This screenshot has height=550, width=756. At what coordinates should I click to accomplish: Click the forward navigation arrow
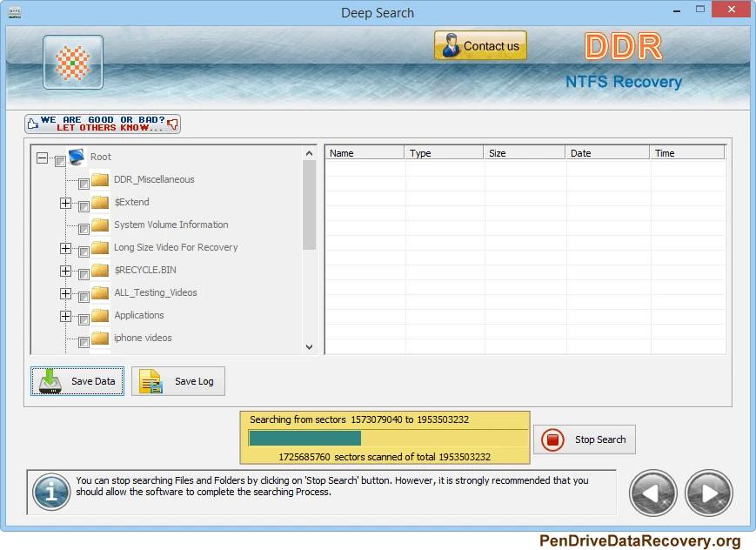708,493
